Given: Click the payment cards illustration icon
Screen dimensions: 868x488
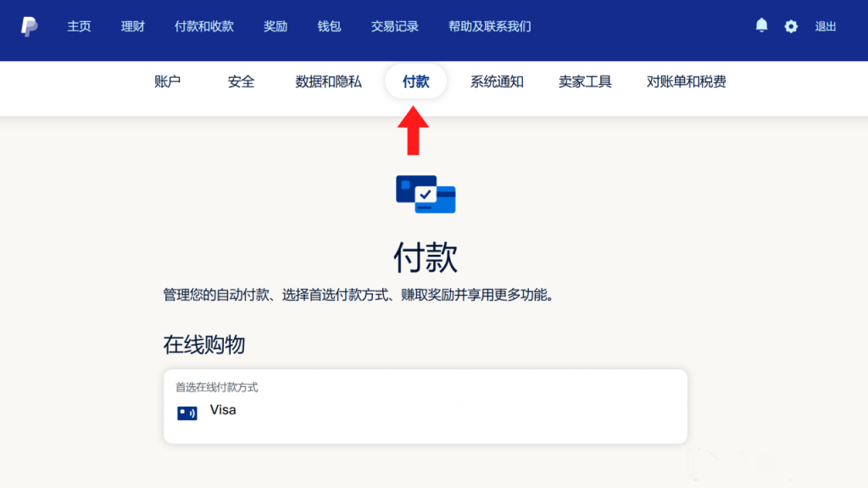Looking at the screenshot, I should click(426, 194).
